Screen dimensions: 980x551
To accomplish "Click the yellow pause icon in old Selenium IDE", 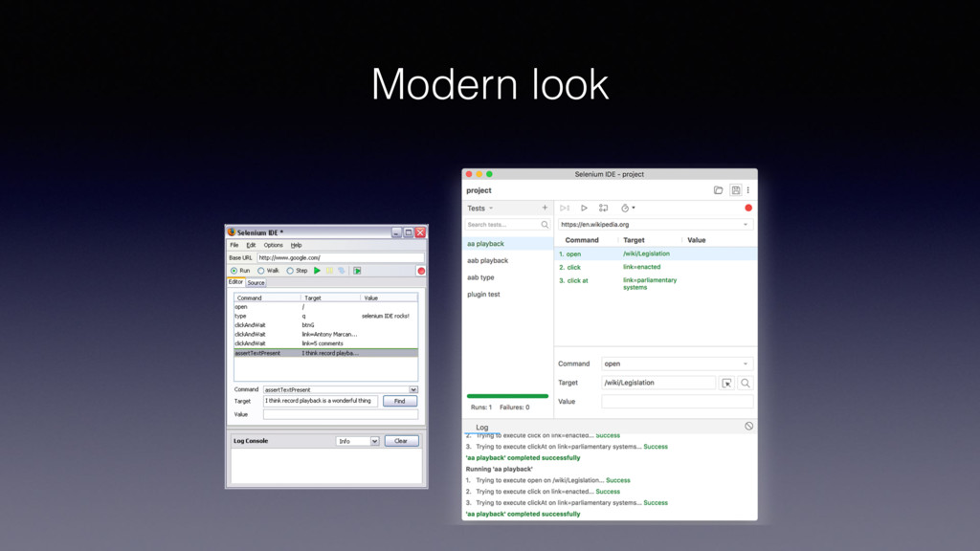I will pyautogui.click(x=329, y=271).
